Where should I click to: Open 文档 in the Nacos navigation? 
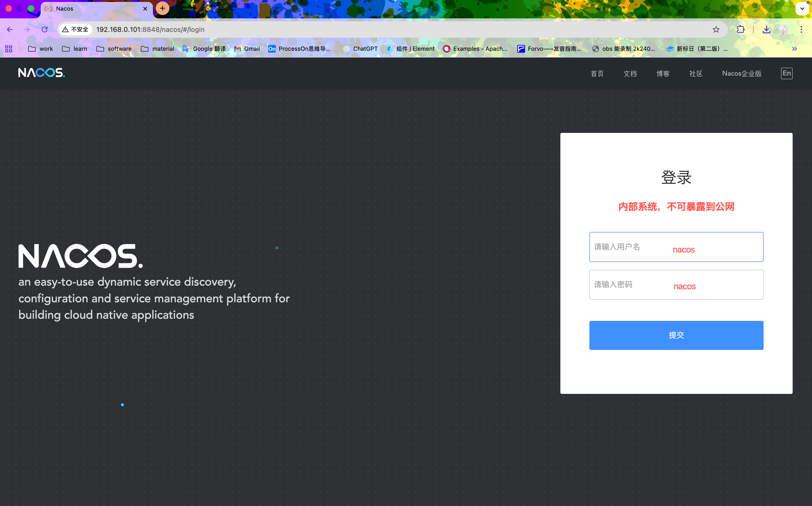(x=630, y=74)
